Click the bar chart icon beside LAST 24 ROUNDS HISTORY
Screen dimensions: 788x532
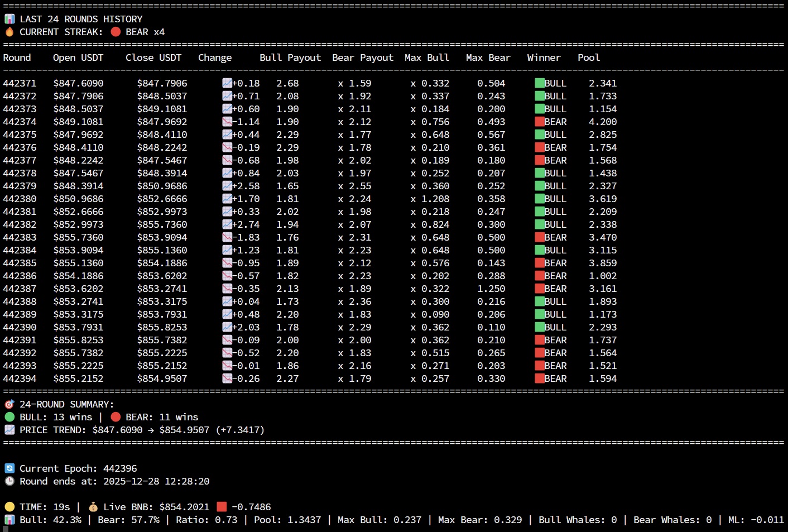(x=9, y=19)
